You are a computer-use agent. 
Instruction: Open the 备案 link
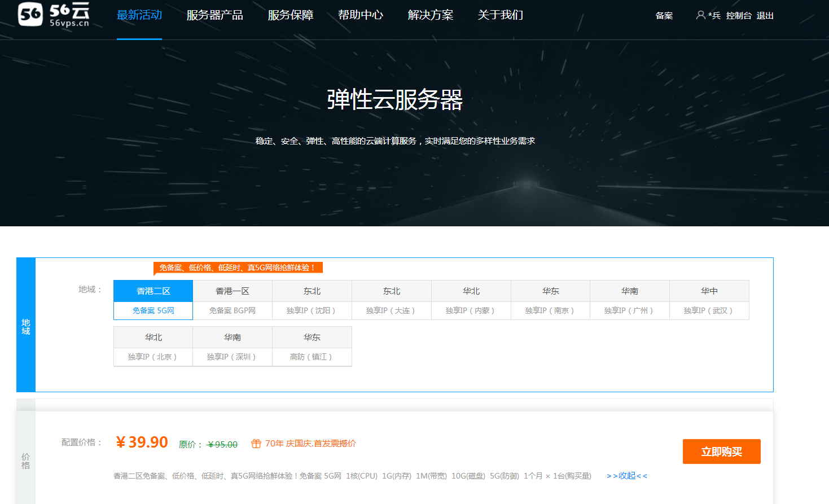point(664,16)
